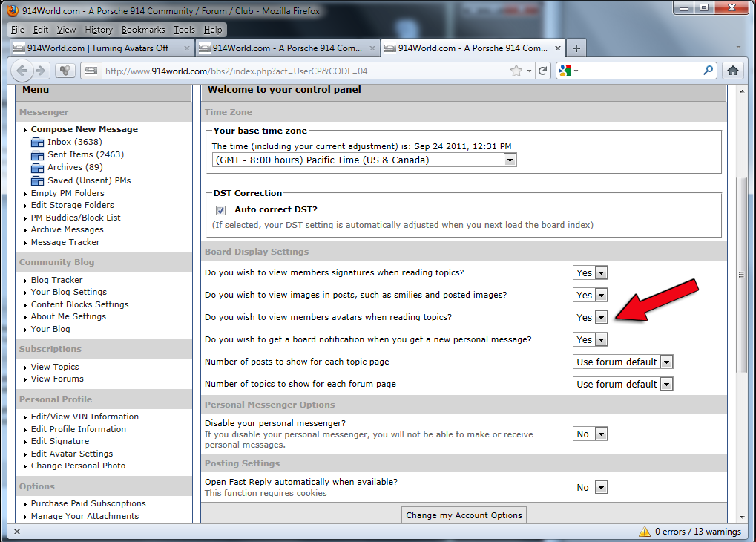The height and width of the screenshot is (542, 756).
Task: Click the Firefox logo in title bar
Action: click(x=13, y=10)
